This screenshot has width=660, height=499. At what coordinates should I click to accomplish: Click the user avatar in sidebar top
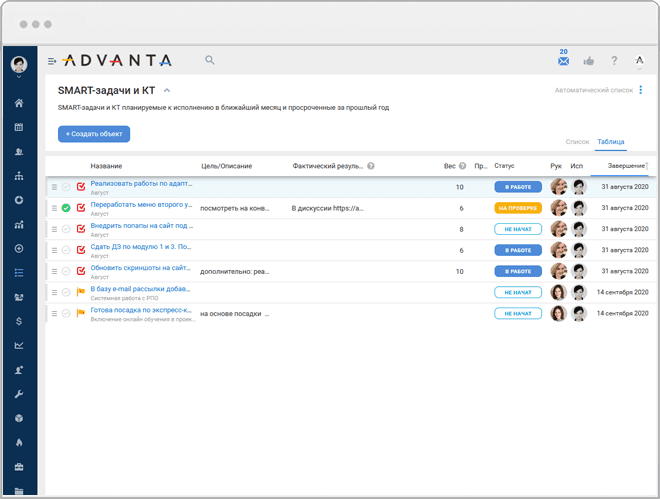click(x=19, y=64)
